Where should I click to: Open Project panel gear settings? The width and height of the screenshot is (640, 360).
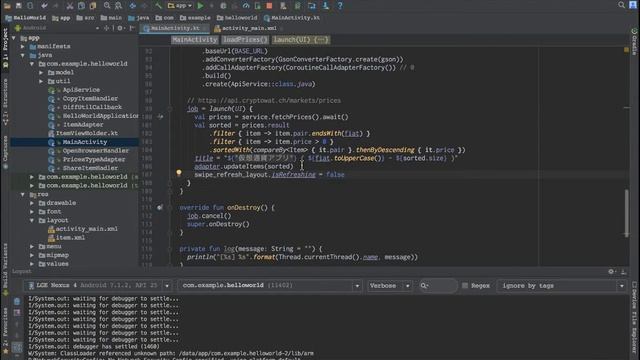pyautogui.click(x=120, y=28)
